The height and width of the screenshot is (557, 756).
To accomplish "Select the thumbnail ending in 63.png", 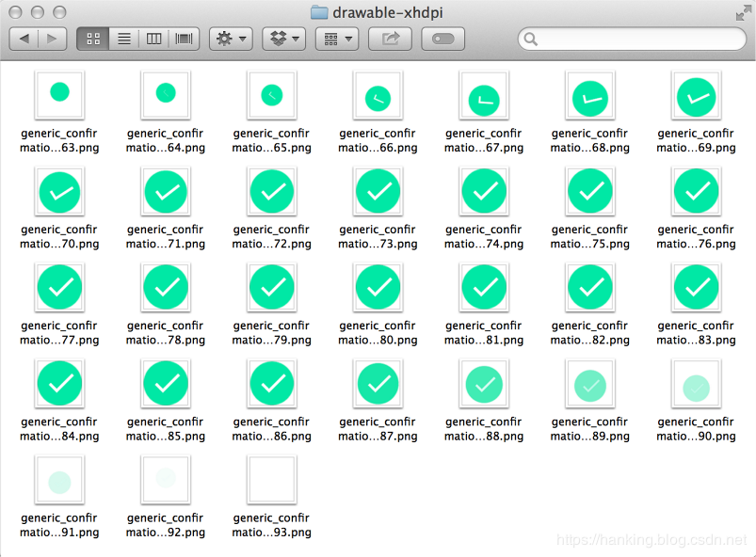I will coord(59,95).
